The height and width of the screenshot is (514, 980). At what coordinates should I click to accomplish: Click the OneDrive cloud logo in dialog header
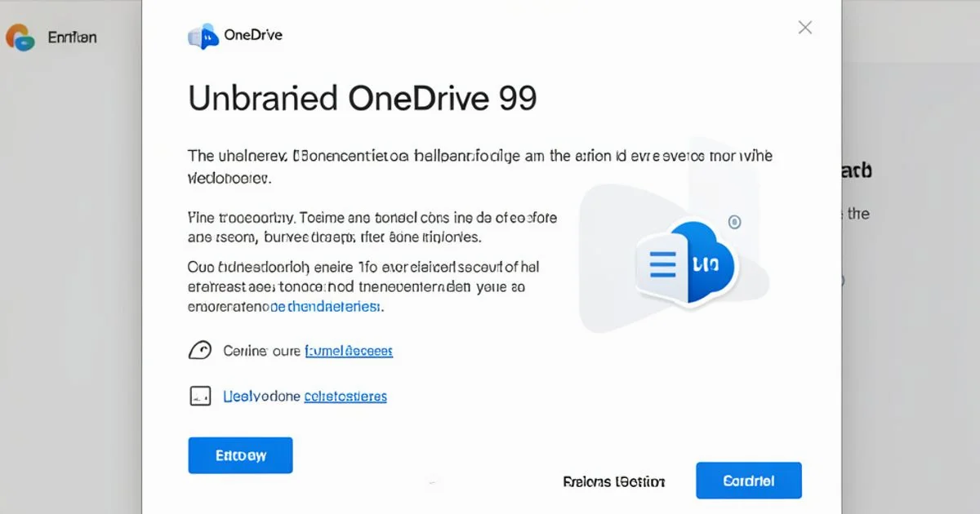click(203, 36)
